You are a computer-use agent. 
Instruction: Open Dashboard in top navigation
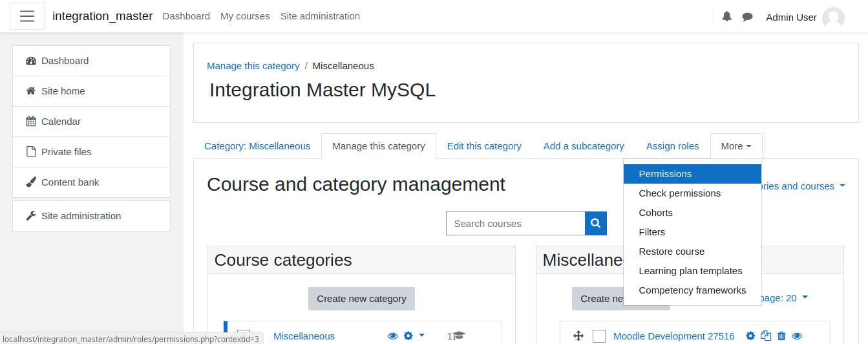(x=186, y=16)
